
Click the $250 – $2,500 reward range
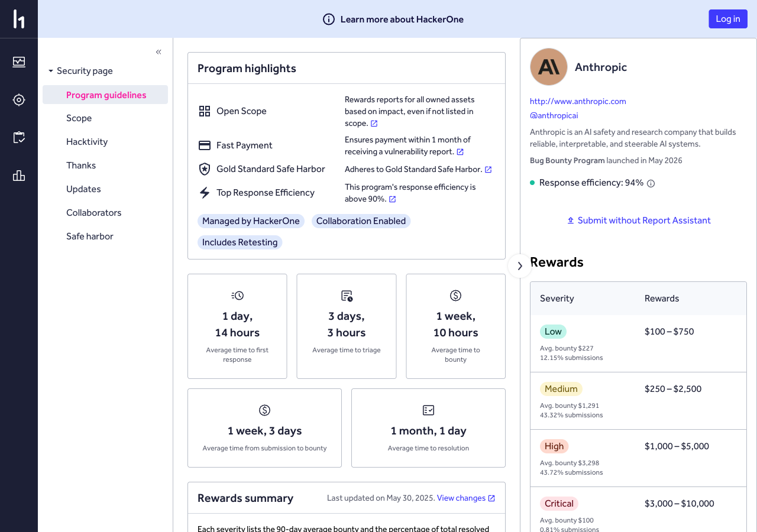673,389
